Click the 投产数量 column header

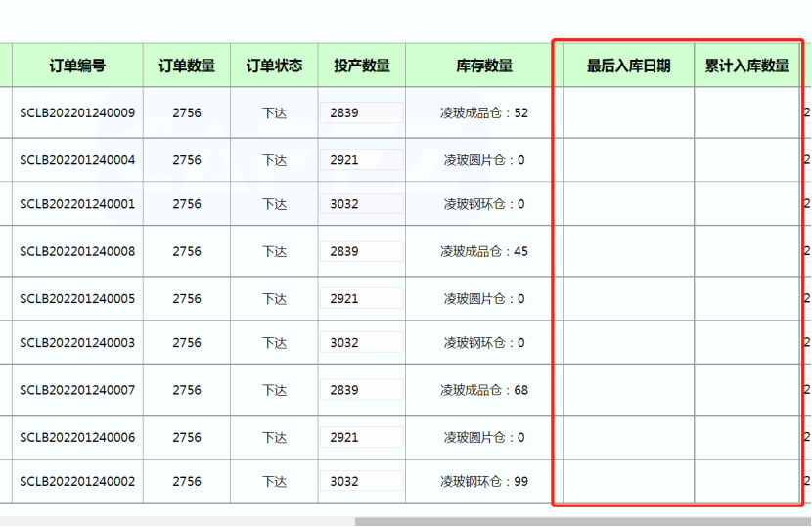coord(361,66)
